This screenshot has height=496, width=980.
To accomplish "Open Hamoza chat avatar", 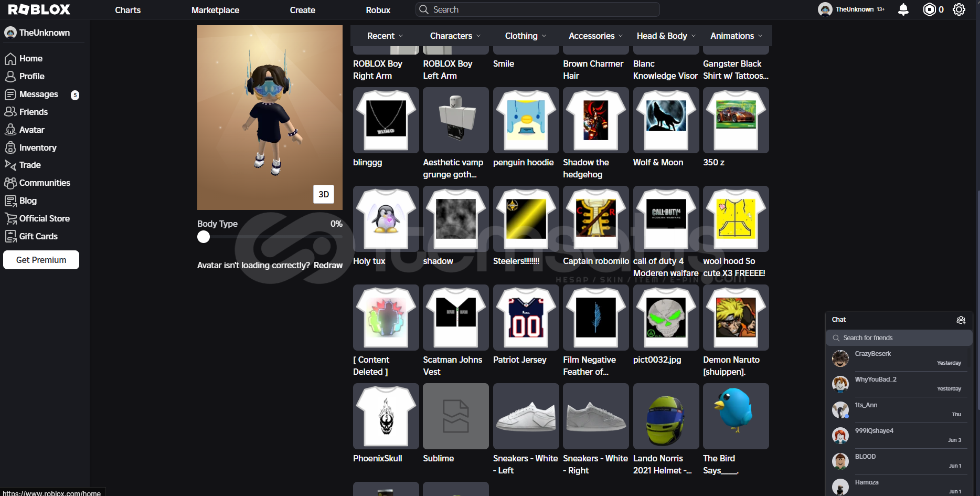I will [840, 487].
